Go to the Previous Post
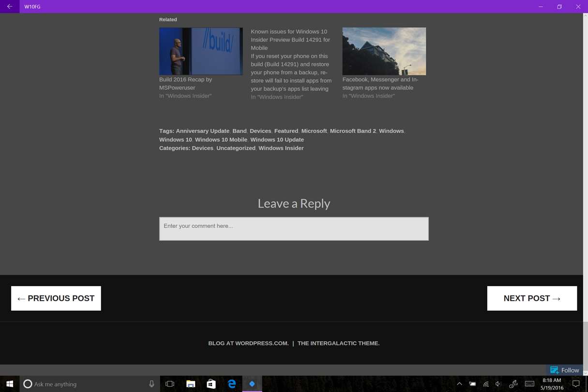 click(x=56, y=299)
